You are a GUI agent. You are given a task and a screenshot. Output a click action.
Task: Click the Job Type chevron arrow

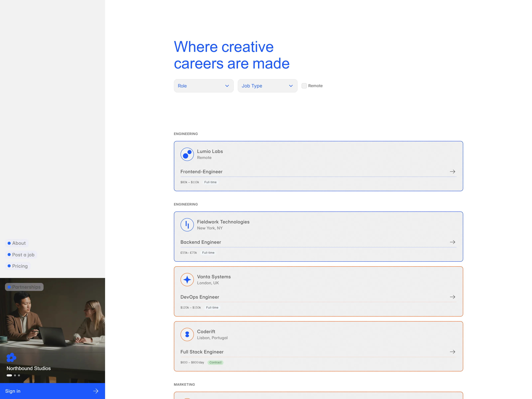[291, 86]
